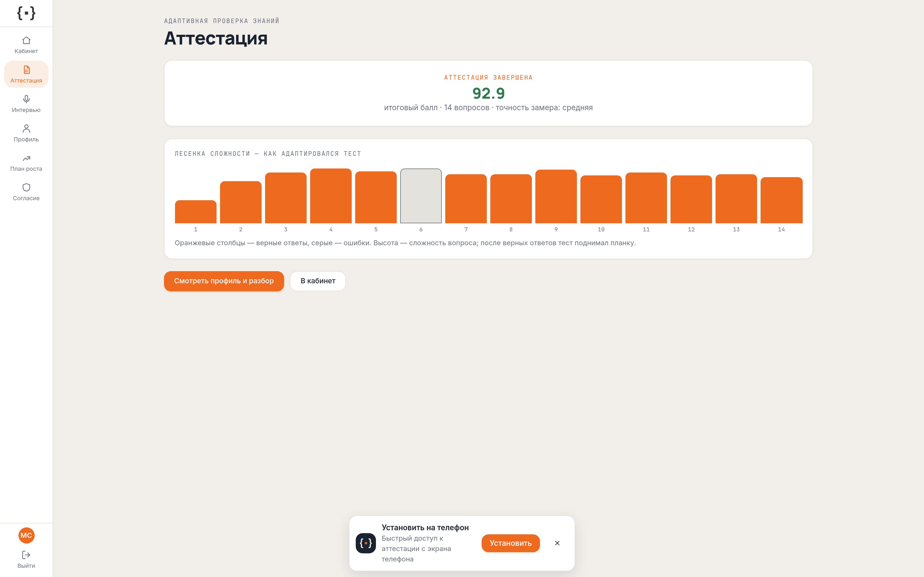Click the Выйти logout icon
This screenshot has height=577, width=924.
26,555
